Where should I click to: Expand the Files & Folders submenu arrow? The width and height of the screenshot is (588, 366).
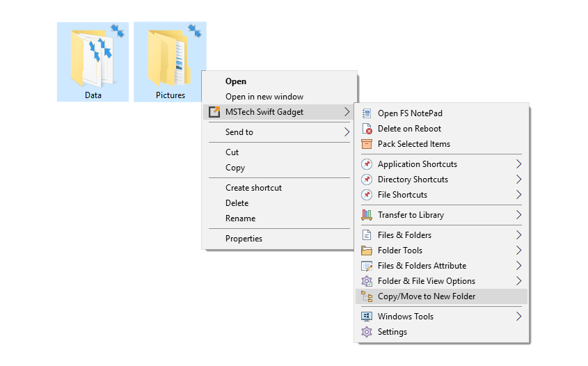point(518,235)
